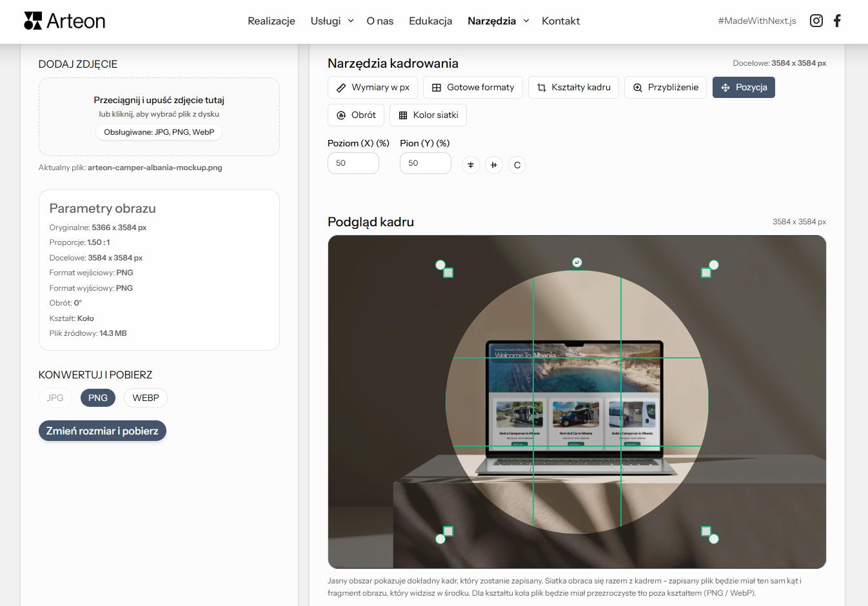Navigate to the Kontakt menu item

pos(560,21)
